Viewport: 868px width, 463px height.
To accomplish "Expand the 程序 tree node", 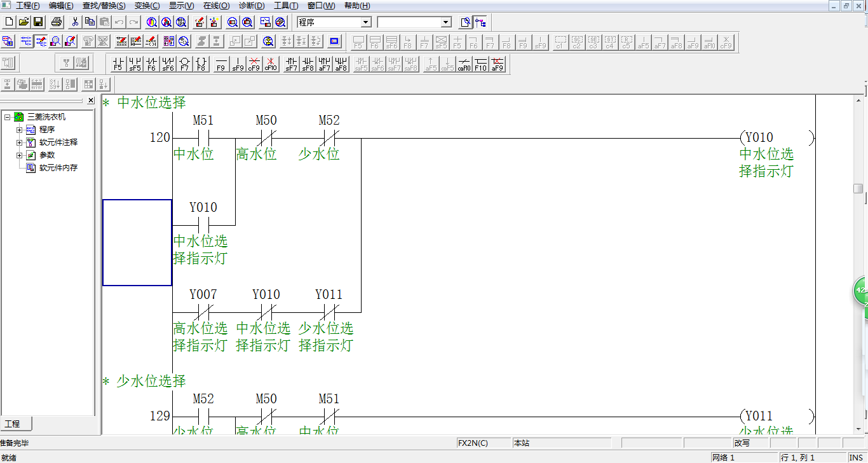I will point(19,130).
